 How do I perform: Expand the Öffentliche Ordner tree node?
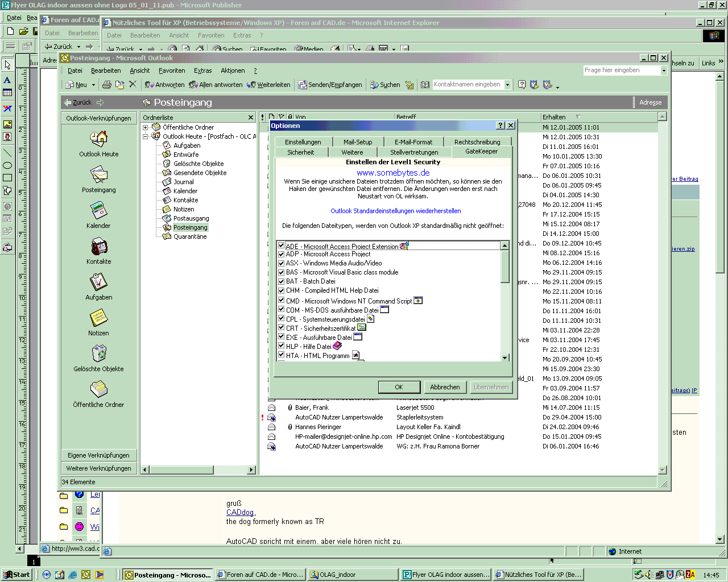click(145, 127)
